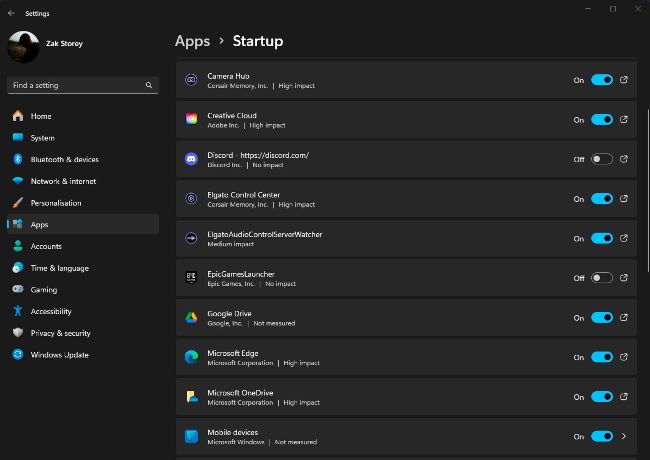
Task: Disable Microsoft Edge startup toggle
Action: (601, 357)
